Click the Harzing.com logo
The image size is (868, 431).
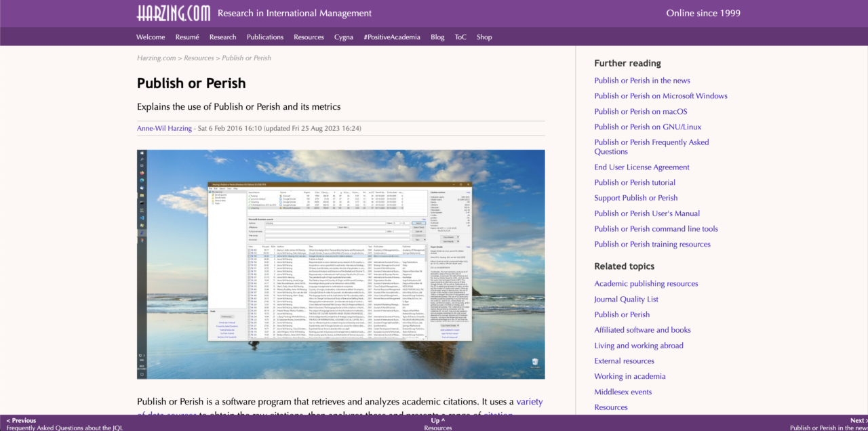coord(173,13)
